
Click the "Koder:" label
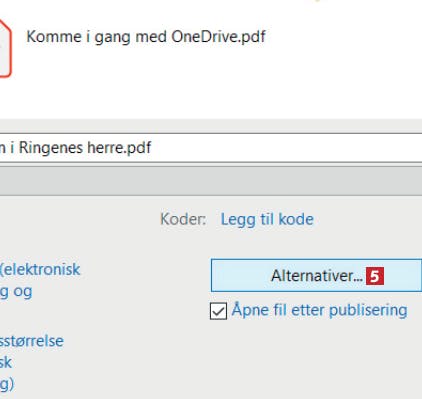pyautogui.click(x=183, y=219)
